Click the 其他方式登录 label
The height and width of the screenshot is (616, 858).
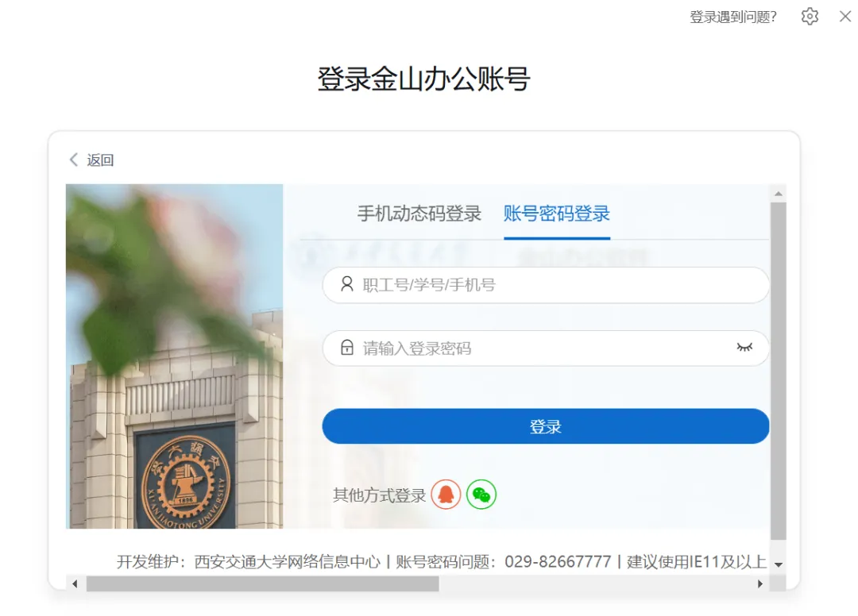click(x=379, y=495)
